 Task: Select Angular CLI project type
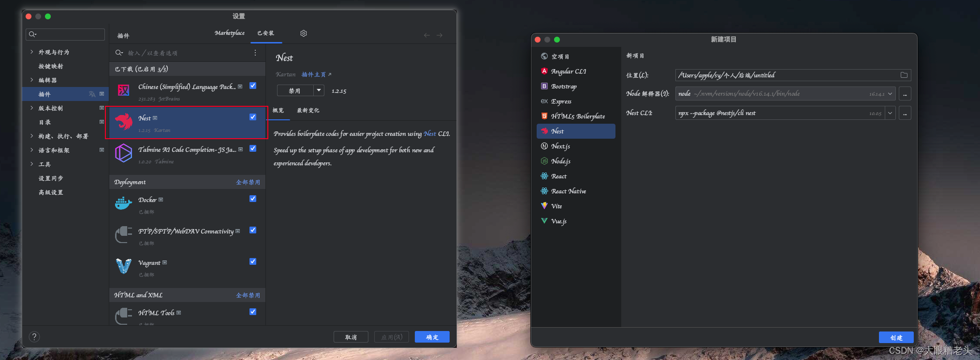pyautogui.click(x=576, y=71)
